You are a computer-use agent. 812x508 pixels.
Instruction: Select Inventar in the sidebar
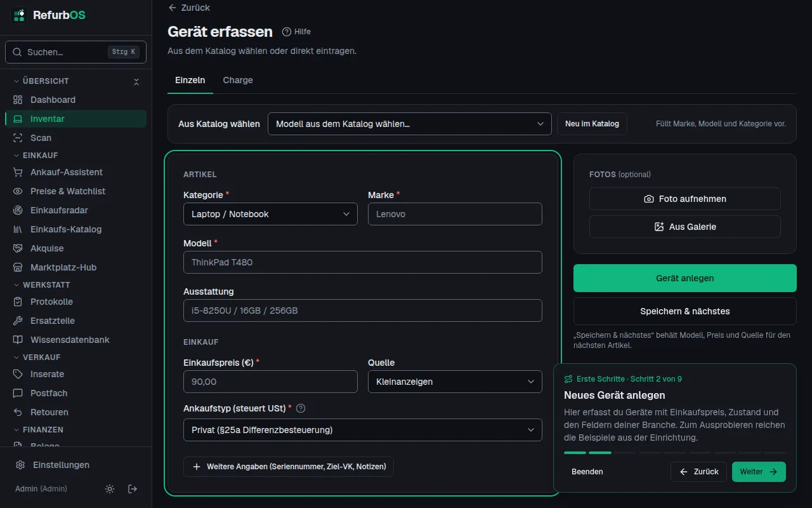(x=75, y=119)
